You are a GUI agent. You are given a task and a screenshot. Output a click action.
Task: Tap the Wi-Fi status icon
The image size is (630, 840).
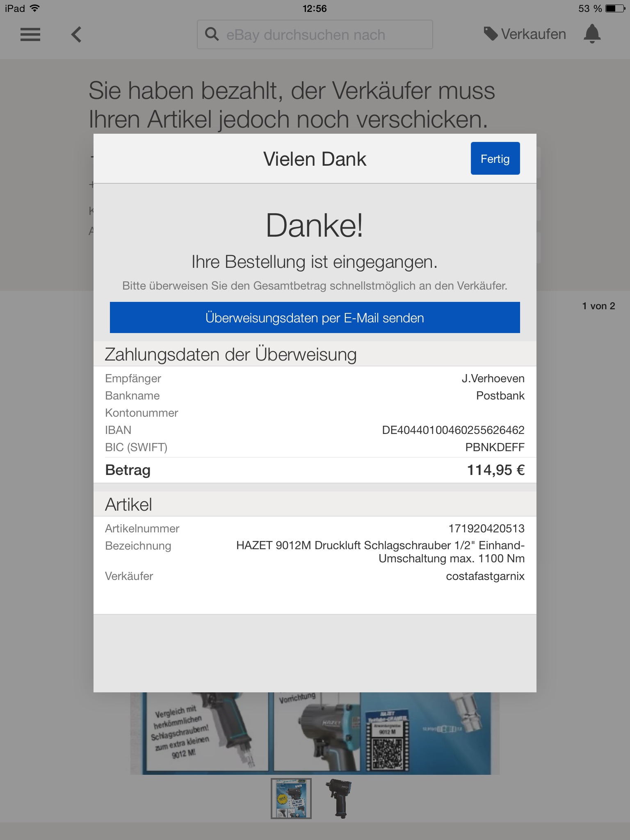(x=35, y=8)
